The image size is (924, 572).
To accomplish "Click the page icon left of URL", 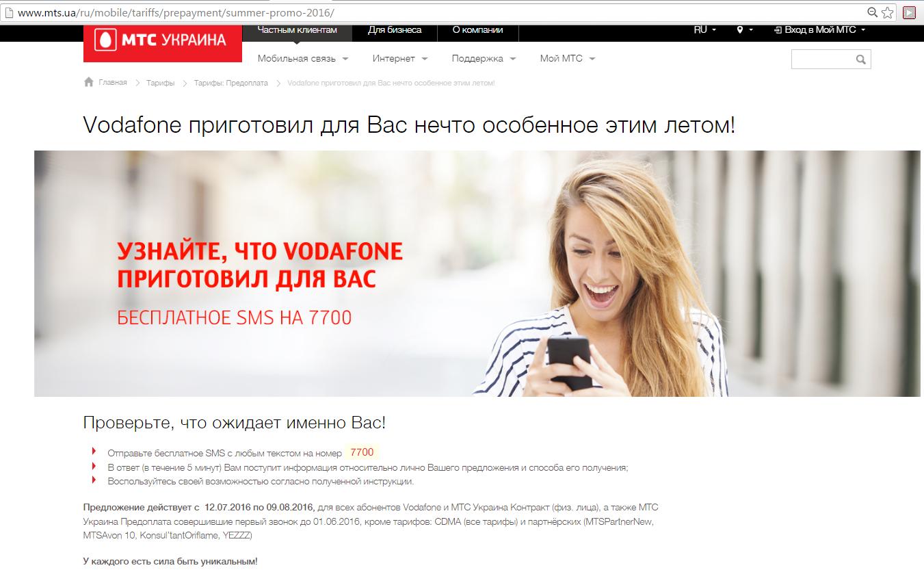I will 9,12.
